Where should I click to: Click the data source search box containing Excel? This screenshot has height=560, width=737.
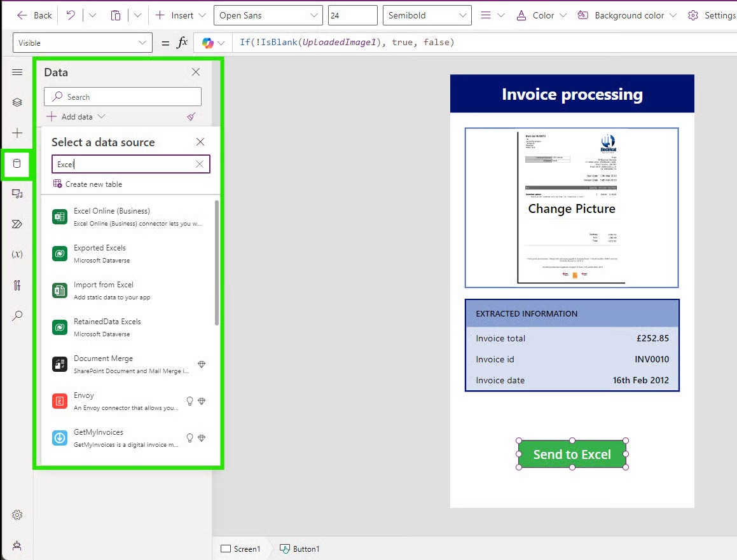point(130,164)
